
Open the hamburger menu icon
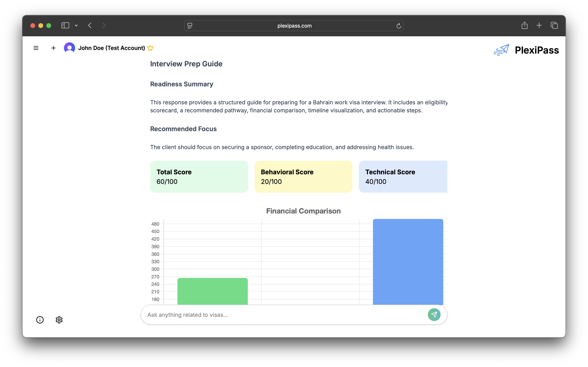36,48
